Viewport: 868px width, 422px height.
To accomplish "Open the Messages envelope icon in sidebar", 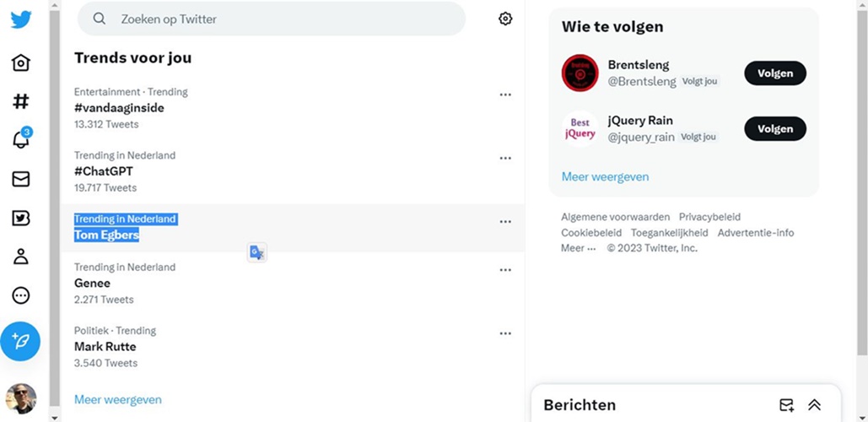I will point(21,179).
